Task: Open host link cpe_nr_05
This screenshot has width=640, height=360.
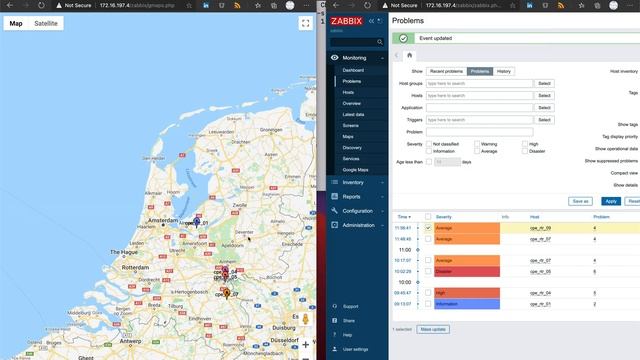Action: point(540,271)
